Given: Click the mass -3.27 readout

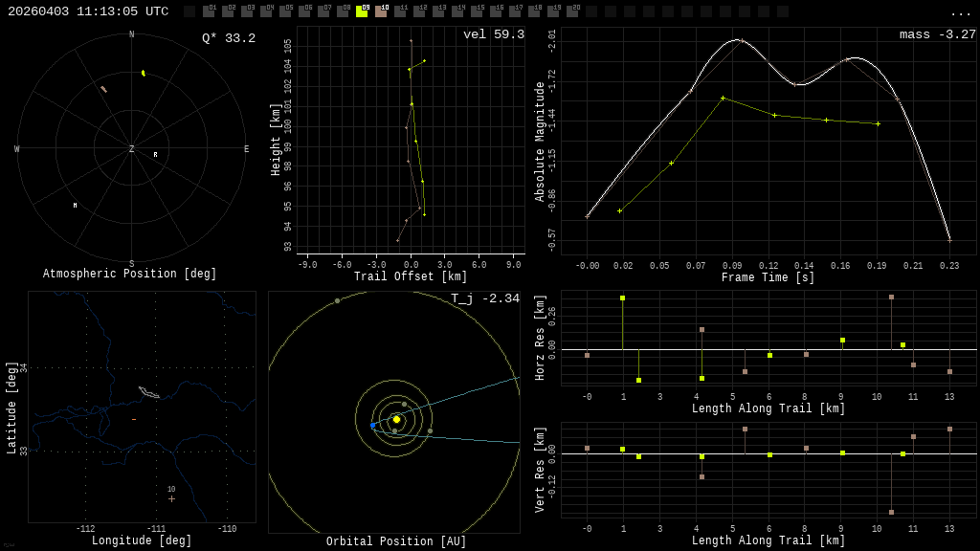Looking at the screenshot, I should (937, 34).
